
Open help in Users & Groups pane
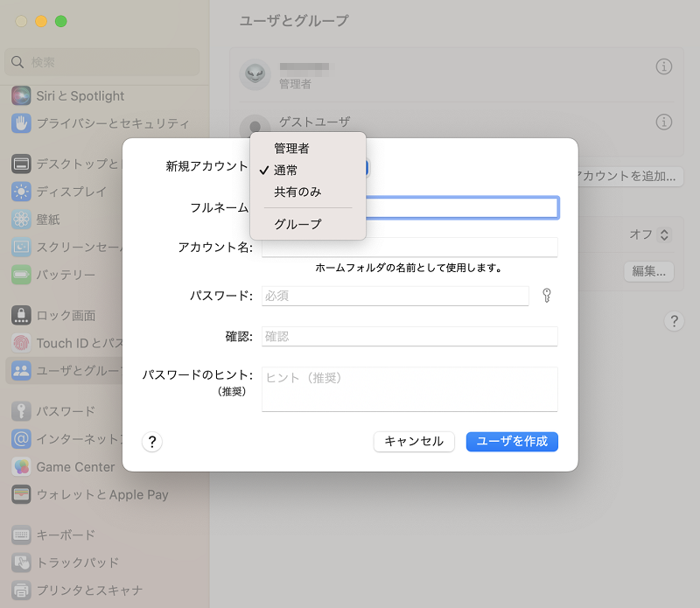click(674, 321)
